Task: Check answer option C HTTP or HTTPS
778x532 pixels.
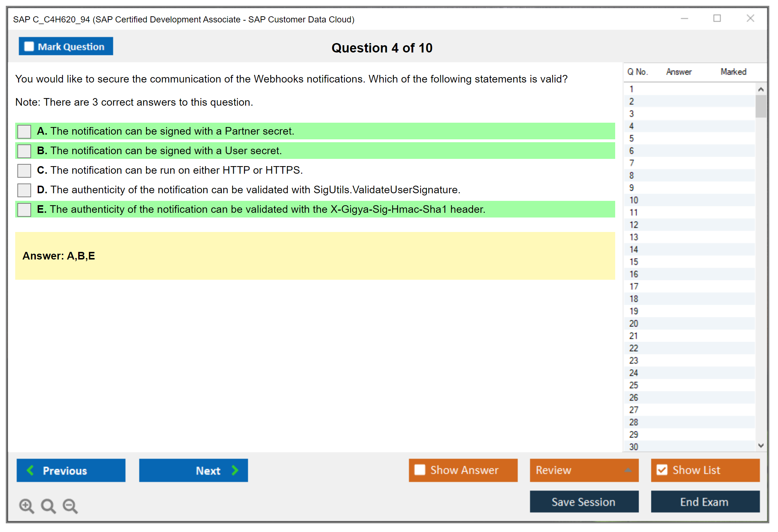Action: pyautogui.click(x=24, y=170)
